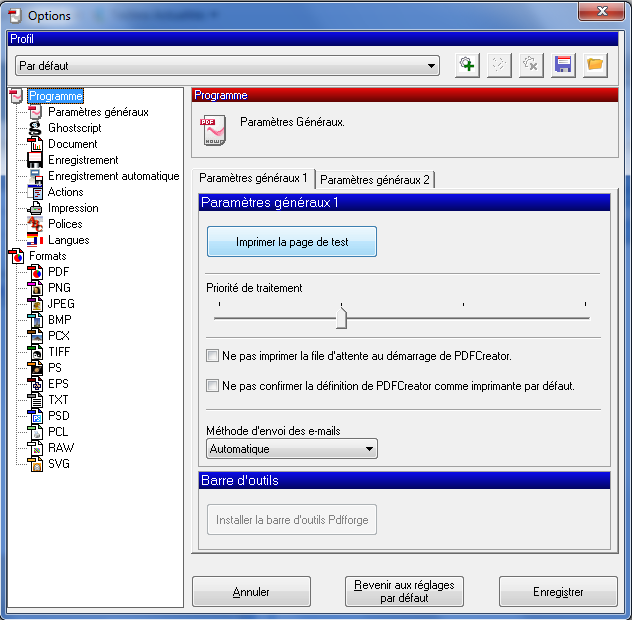The height and width of the screenshot is (620, 632).
Task: Select the Programme tree node
Action: [56, 96]
